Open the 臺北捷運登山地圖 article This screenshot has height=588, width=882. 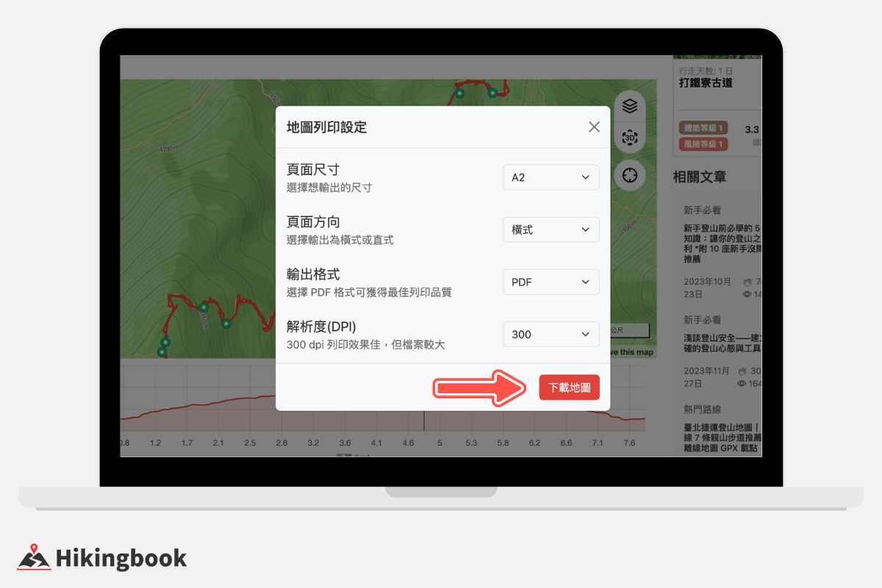pos(723,437)
